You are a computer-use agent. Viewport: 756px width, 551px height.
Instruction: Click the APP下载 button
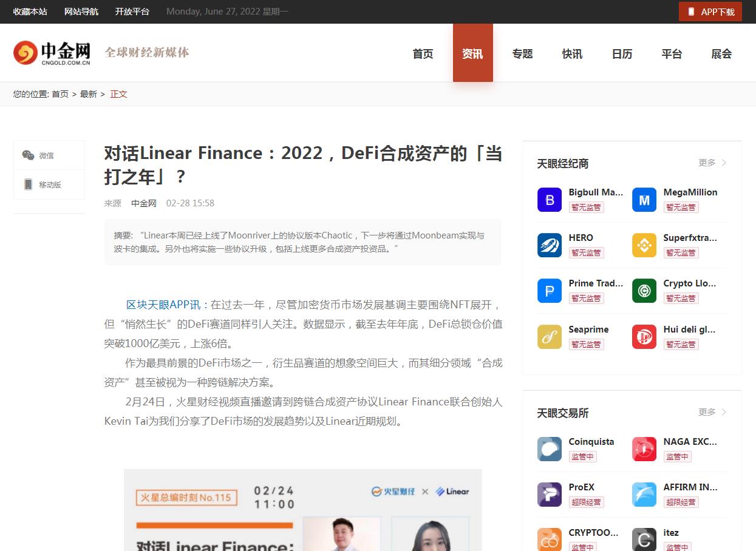tap(710, 12)
